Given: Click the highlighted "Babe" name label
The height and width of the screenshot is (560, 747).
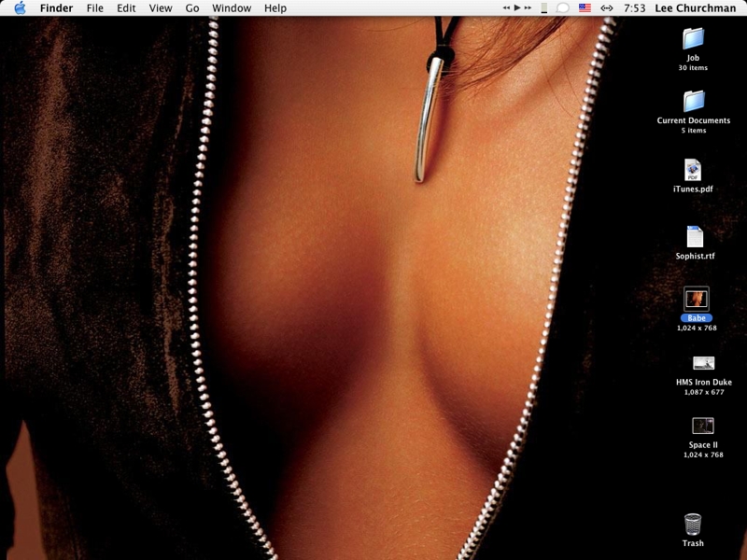Looking at the screenshot, I should click(697, 318).
